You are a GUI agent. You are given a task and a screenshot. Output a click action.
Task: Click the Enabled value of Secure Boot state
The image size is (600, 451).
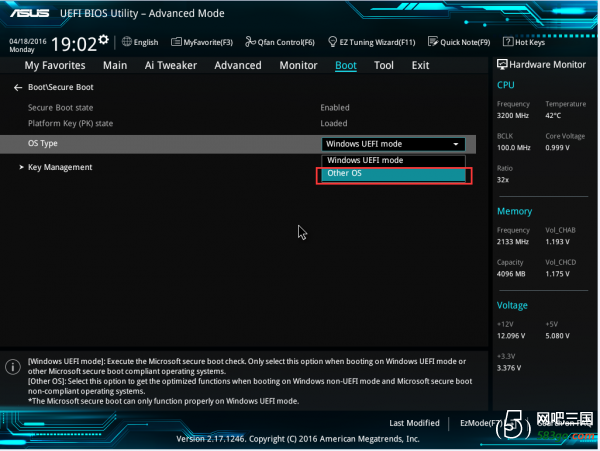click(335, 108)
